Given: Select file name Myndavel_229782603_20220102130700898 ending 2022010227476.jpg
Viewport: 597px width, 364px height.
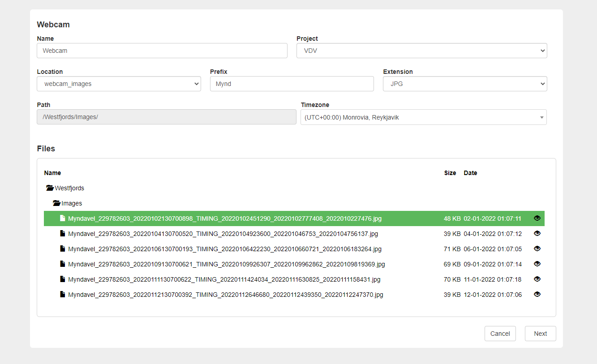Looking at the screenshot, I should click(x=225, y=218).
